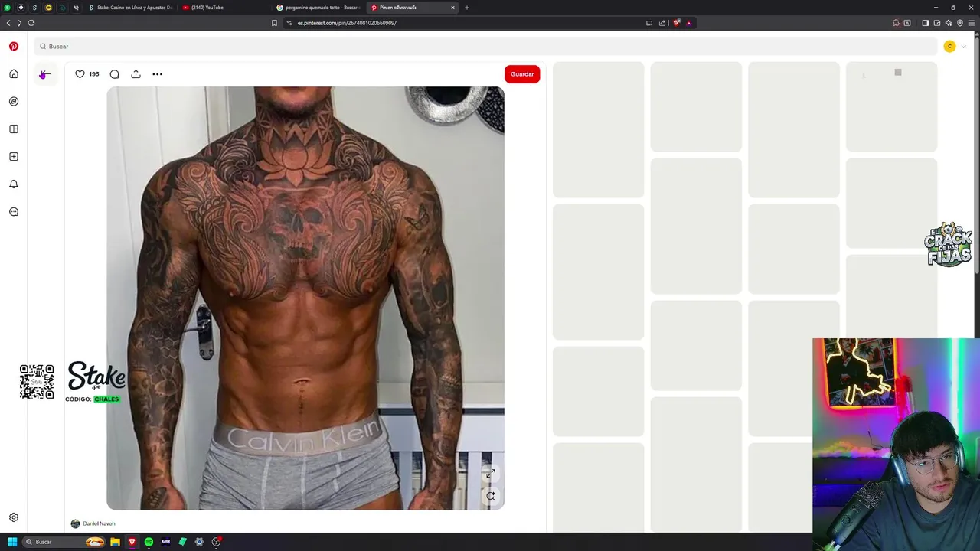Screen dimensions: 980x551
Task: Open OBS Studio from the taskbar
Action: point(217,542)
